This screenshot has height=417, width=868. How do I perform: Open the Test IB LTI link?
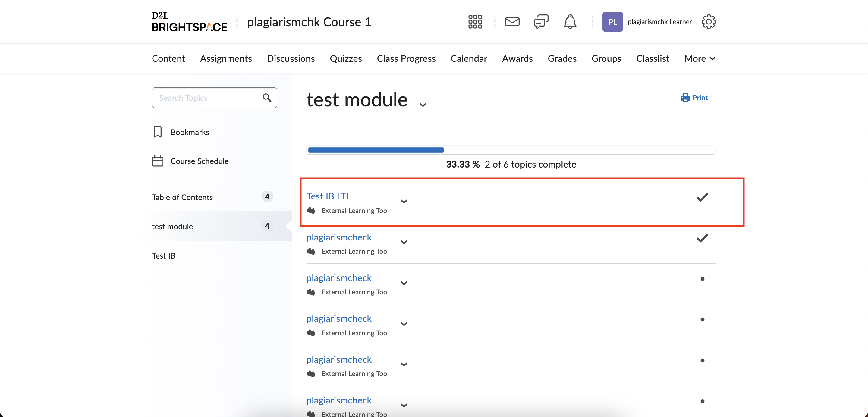(x=328, y=196)
